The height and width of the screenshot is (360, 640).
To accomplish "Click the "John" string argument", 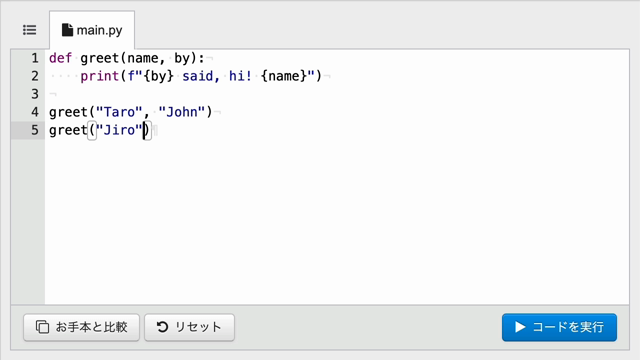I will coord(182,112).
